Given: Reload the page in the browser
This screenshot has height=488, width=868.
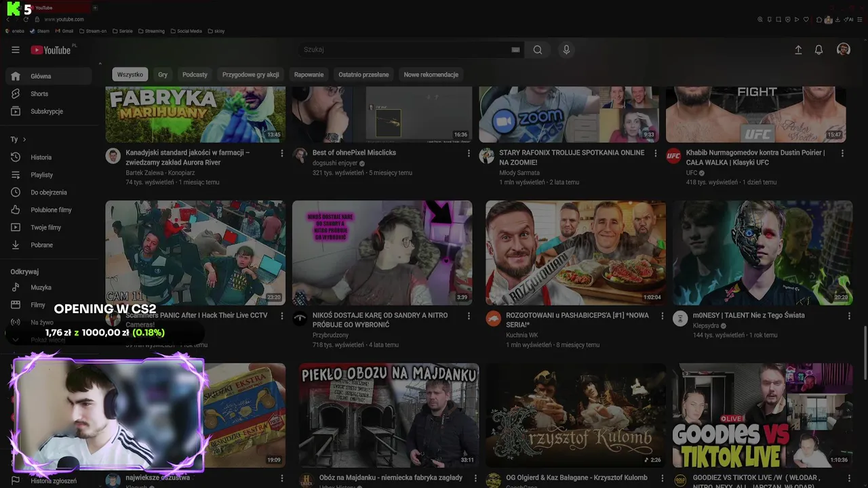Looking at the screenshot, I should click(x=26, y=19).
